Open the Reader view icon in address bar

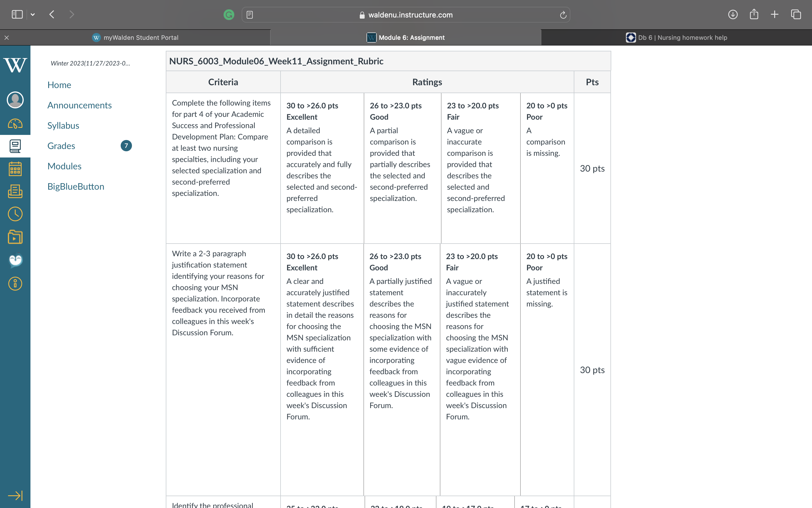point(250,15)
